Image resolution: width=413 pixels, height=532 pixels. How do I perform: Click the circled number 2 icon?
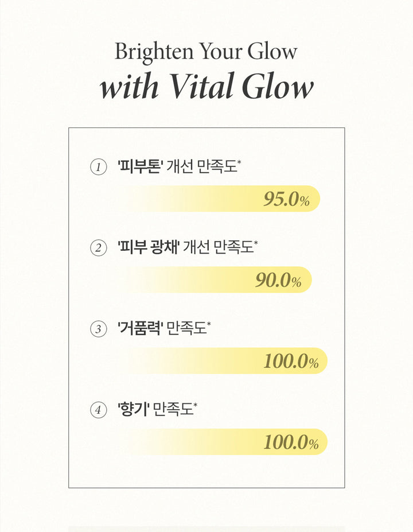coord(99,248)
